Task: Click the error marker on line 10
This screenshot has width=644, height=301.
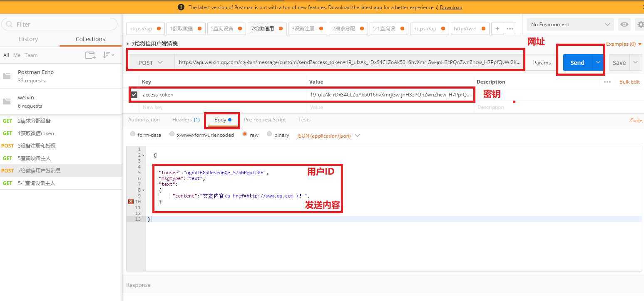Action: pyautogui.click(x=131, y=202)
